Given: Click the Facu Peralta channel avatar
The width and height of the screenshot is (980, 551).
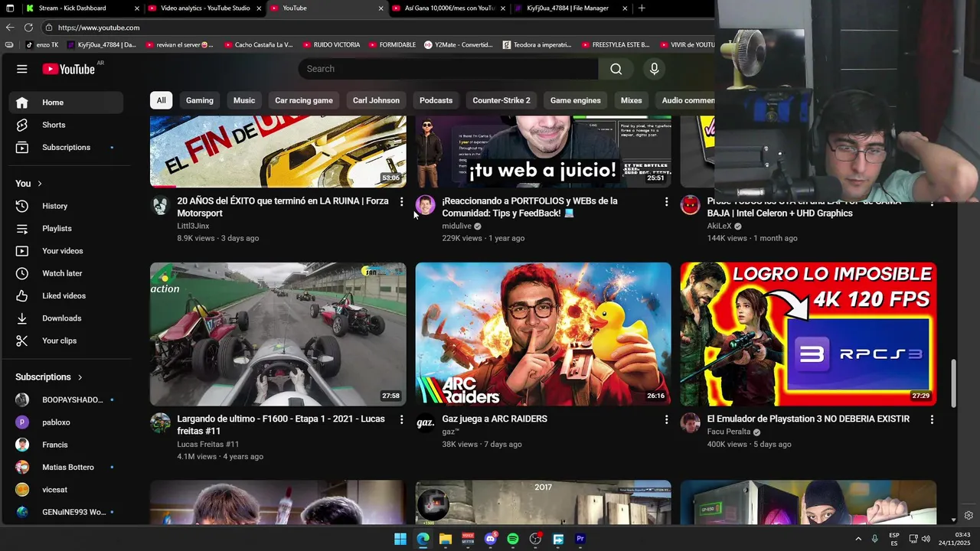Looking at the screenshot, I should [x=691, y=423].
